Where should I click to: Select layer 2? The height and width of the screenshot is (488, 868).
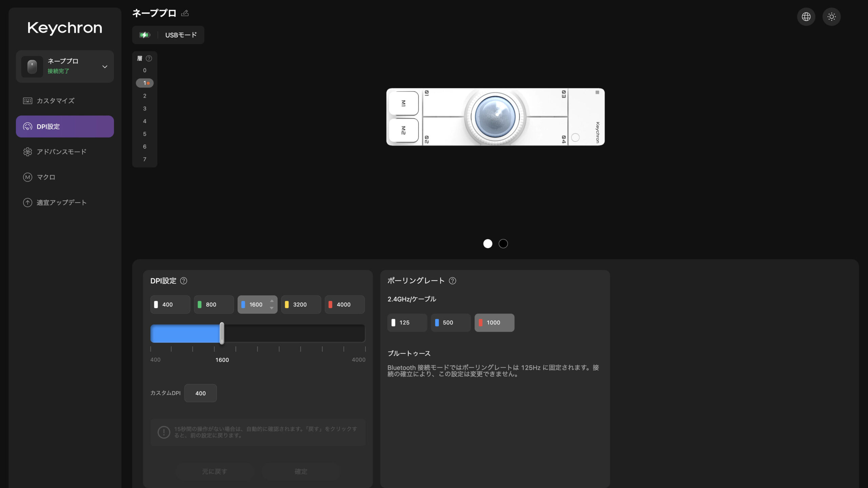(145, 96)
